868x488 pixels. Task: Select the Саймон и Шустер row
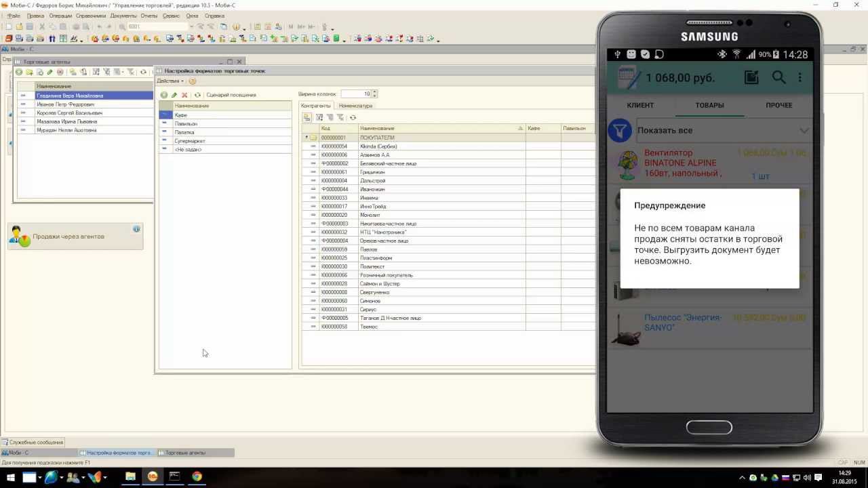click(448, 283)
